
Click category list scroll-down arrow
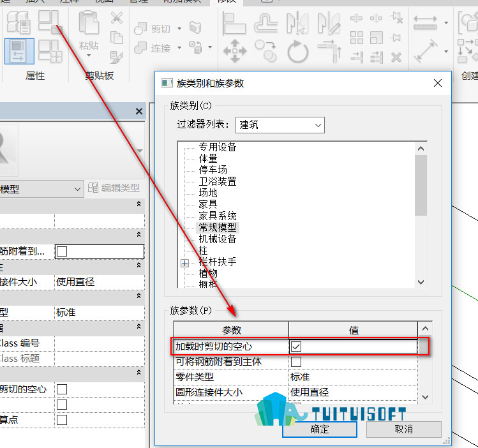(x=421, y=282)
